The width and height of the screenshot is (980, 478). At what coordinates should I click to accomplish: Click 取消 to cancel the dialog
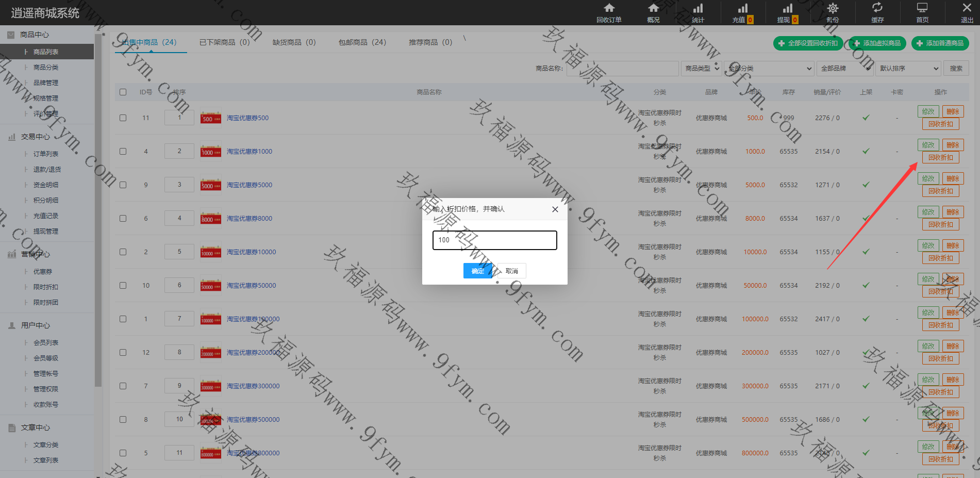(511, 271)
